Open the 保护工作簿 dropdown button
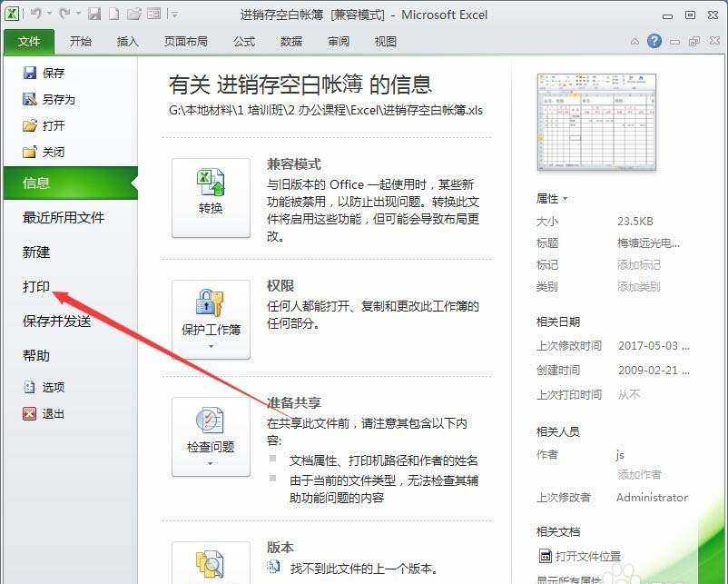 pyautogui.click(x=211, y=319)
